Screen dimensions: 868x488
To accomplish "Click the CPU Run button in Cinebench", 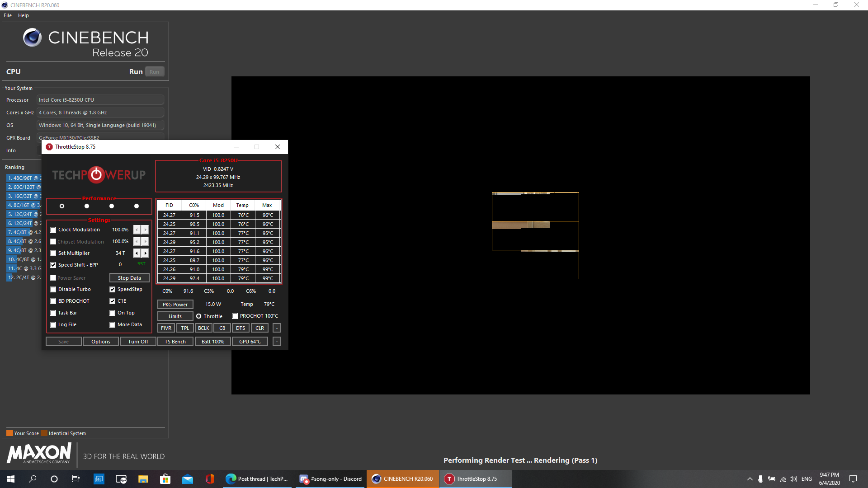I will pyautogui.click(x=155, y=72).
